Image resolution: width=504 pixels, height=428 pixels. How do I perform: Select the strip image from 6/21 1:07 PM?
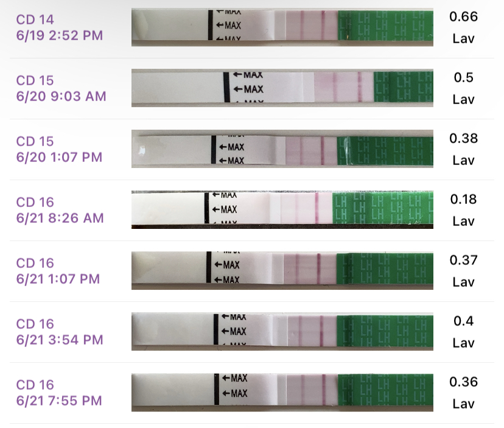pyautogui.click(x=282, y=271)
